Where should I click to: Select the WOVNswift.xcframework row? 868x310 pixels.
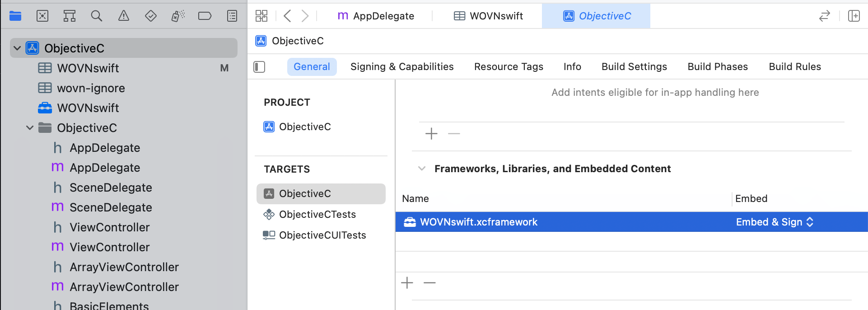(x=632, y=222)
